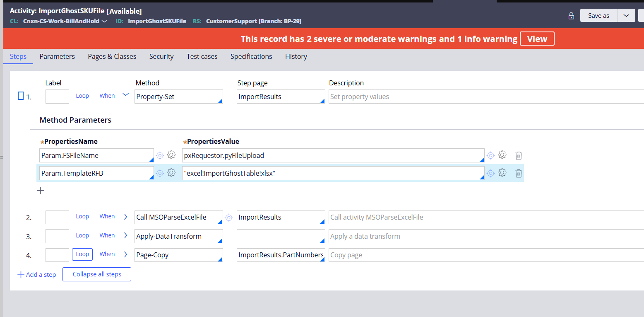Add a parameter row with plus icon
The width and height of the screenshot is (644, 317).
[41, 191]
